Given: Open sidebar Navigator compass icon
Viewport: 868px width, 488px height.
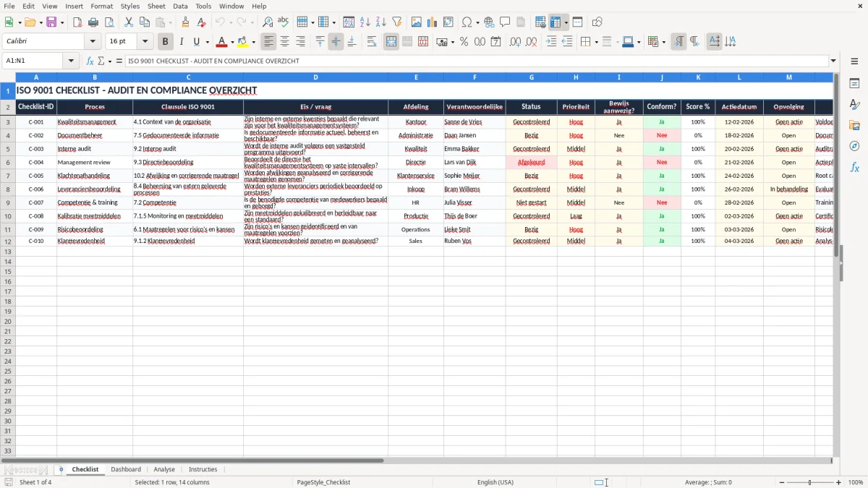Looking at the screenshot, I should 854,146.
